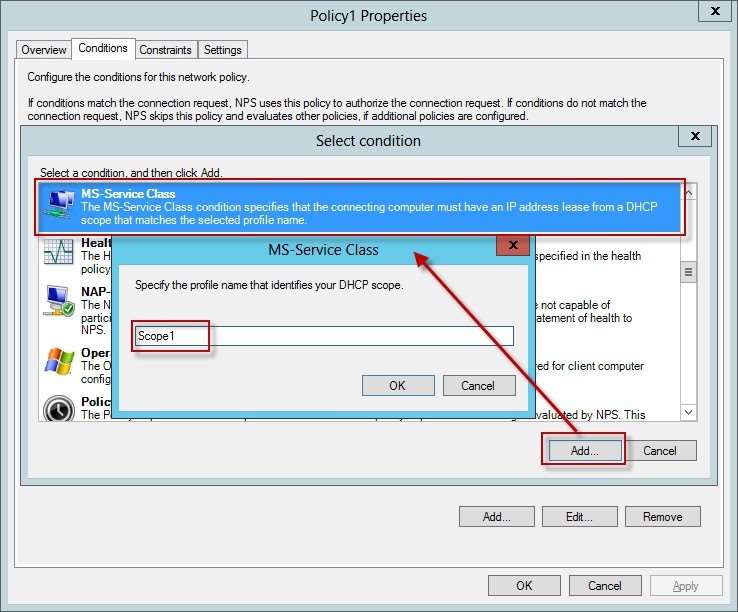This screenshot has height=612, width=738.
Task: Click the Operating System Windows flag icon
Action: 59,361
